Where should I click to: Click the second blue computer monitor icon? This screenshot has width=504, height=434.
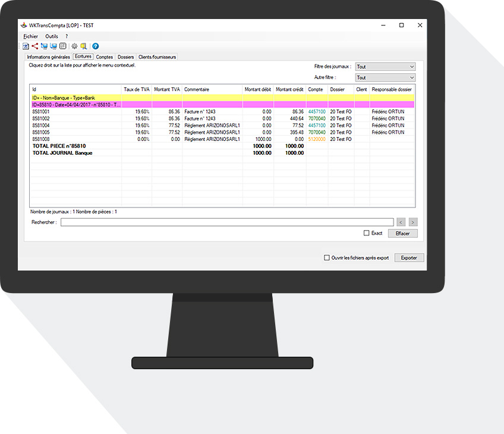point(53,46)
